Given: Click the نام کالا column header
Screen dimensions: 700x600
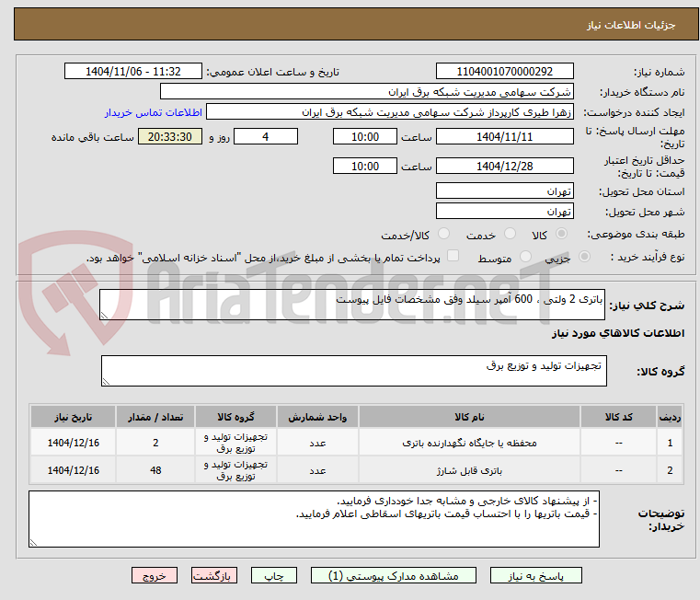Looking at the screenshot, I should point(469,417).
